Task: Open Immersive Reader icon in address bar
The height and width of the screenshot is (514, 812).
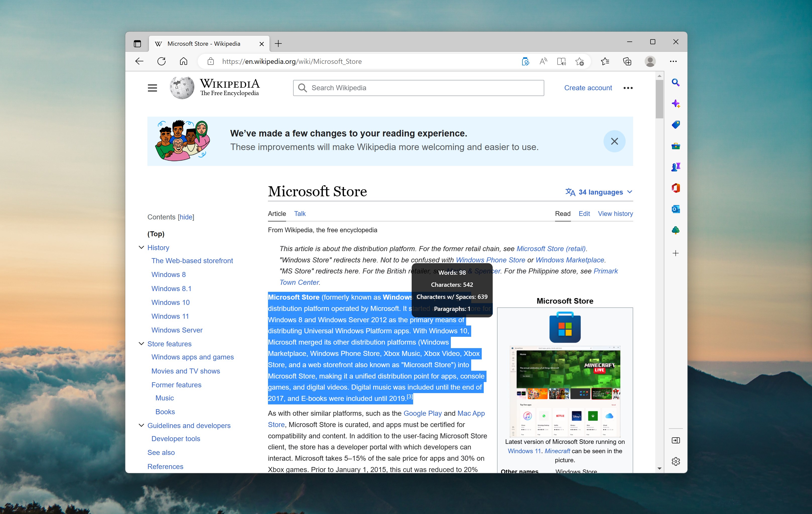Action: (x=561, y=61)
